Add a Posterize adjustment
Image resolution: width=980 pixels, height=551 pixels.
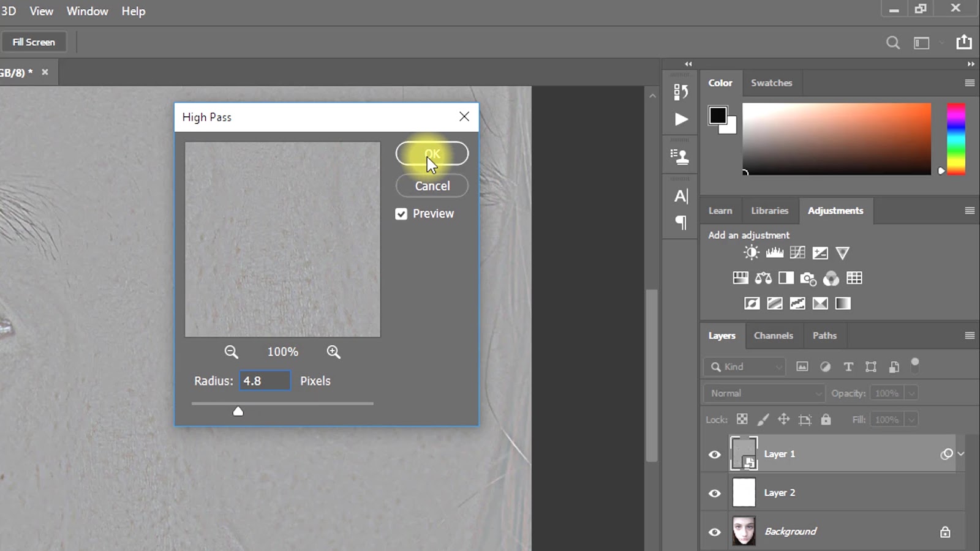coord(775,304)
